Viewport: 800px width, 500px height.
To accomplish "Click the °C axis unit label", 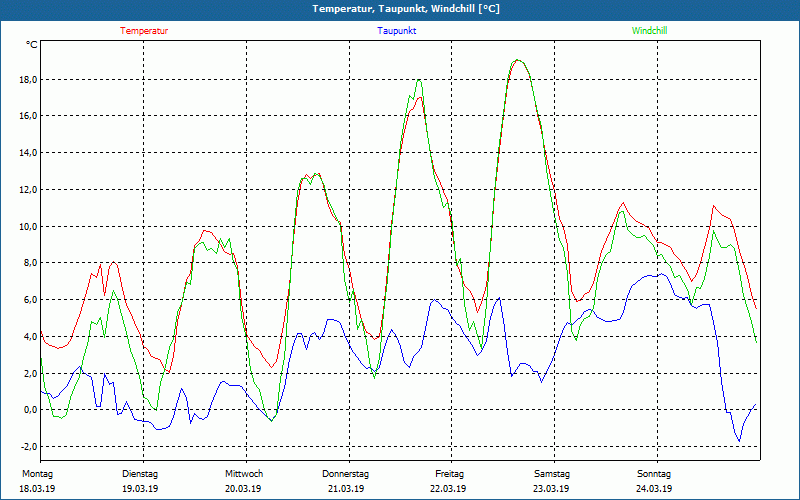I will [x=32, y=45].
